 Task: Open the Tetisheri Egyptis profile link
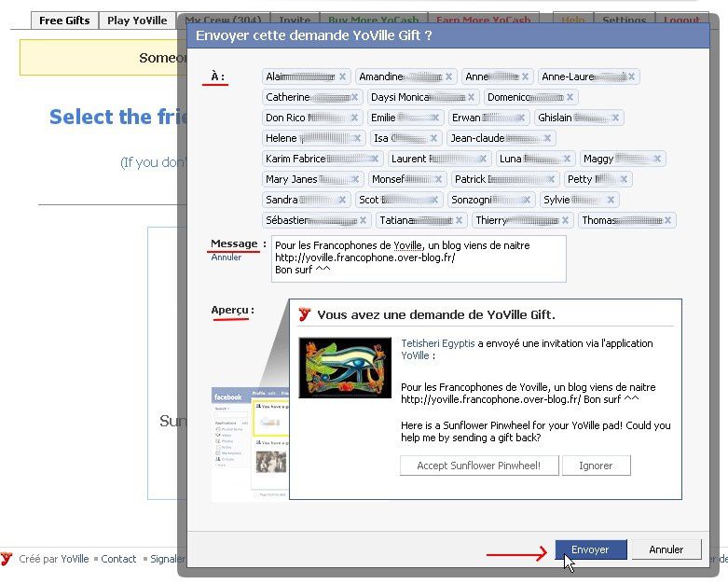point(438,343)
